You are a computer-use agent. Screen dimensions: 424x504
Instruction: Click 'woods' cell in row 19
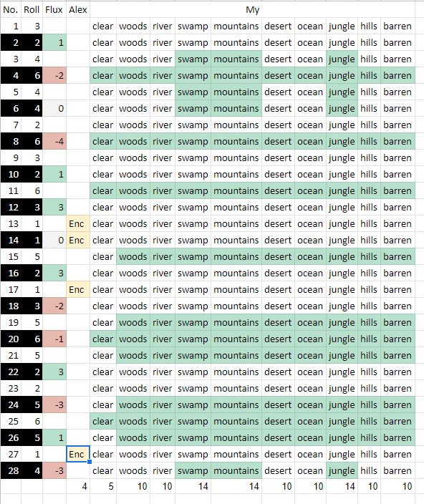coord(133,322)
